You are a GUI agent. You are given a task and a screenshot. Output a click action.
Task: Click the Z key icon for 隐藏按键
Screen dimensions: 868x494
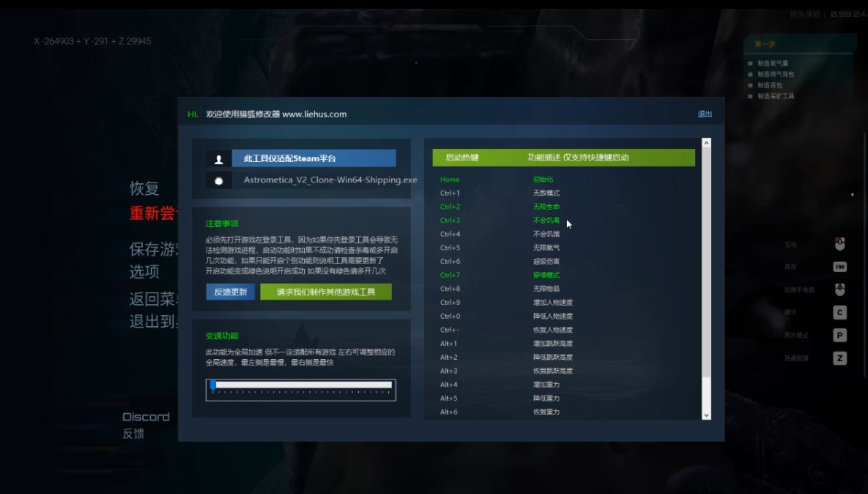tap(840, 358)
